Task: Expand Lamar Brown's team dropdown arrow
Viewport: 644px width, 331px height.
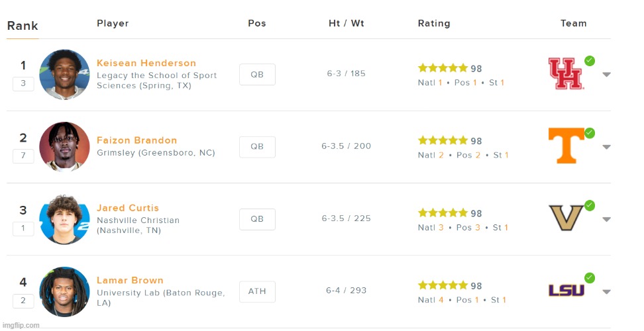Action: coord(606,292)
